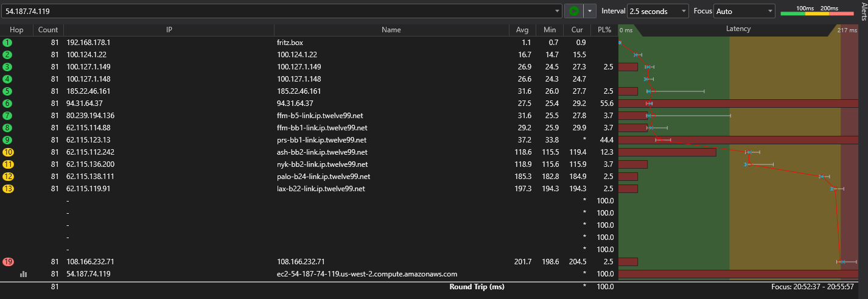The height and width of the screenshot is (299, 868).
Task: Click the Latency graph header
Action: coord(738,29)
